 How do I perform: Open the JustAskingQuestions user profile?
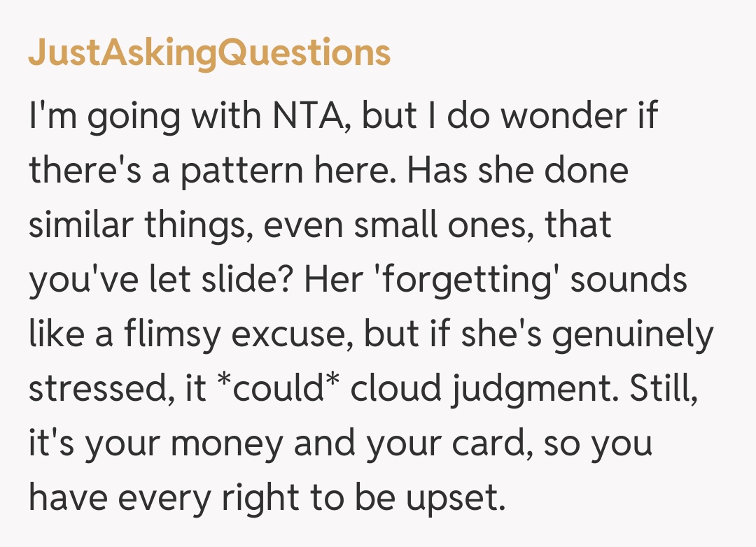(x=209, y=53)
